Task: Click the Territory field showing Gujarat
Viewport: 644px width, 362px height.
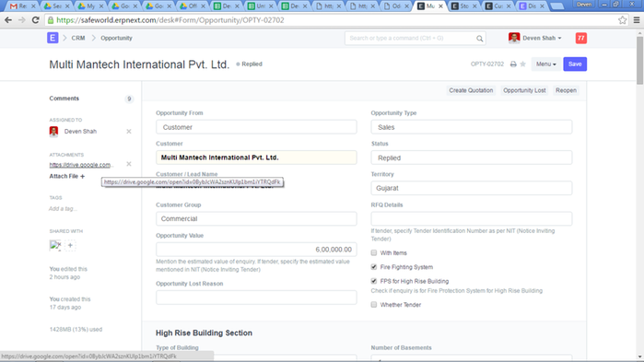Action: click(x=471, y=188)
